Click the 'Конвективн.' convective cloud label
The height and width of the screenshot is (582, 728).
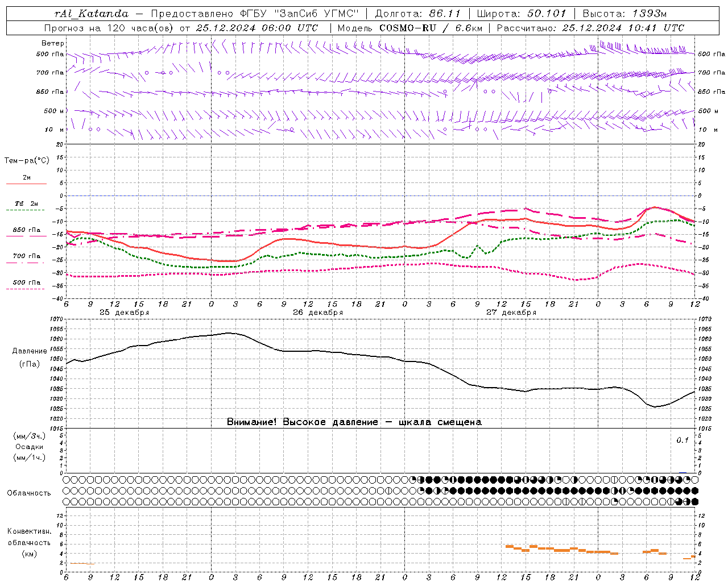tap(30, 531)
